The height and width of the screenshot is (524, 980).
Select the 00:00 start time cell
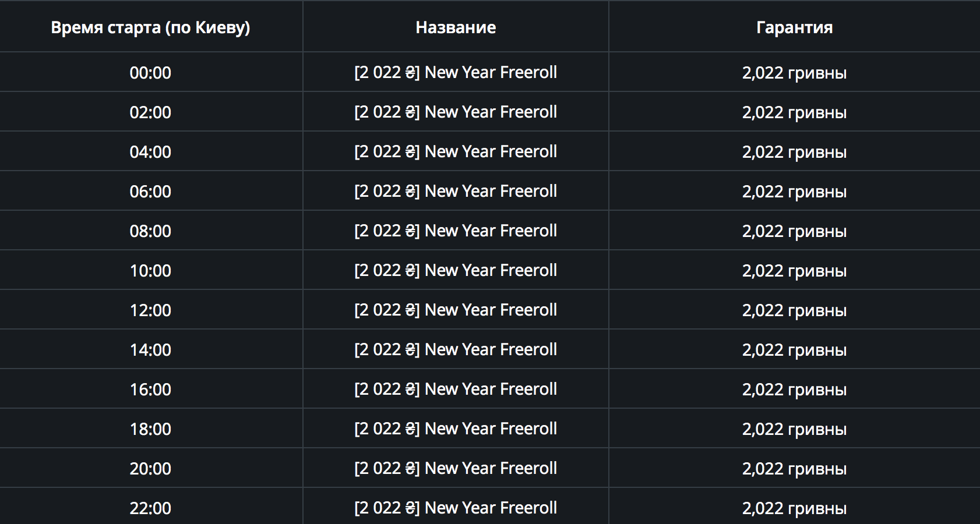pos(150,73)
